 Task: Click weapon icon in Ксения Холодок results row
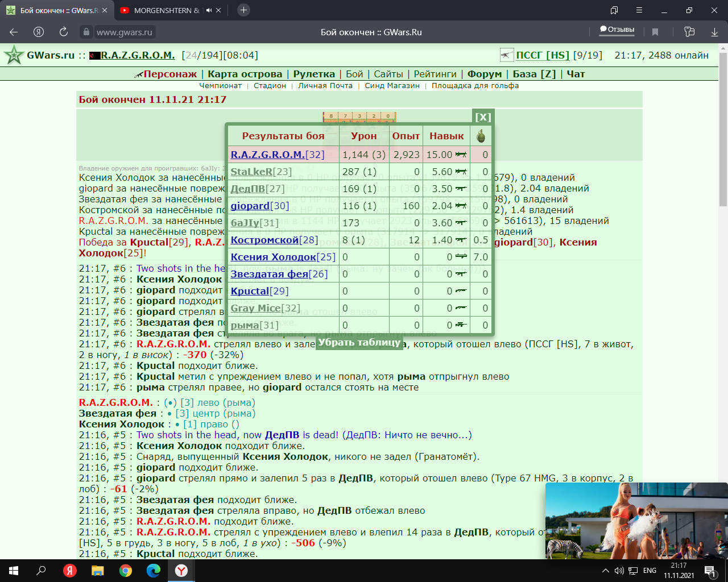pos(461,257)
